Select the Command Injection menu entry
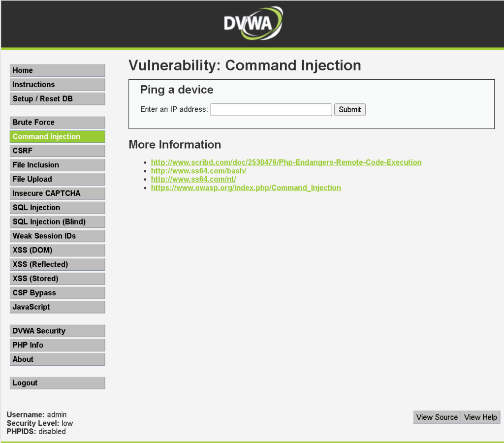Screen dimensions: 504x443 click(x=57, y=137)
